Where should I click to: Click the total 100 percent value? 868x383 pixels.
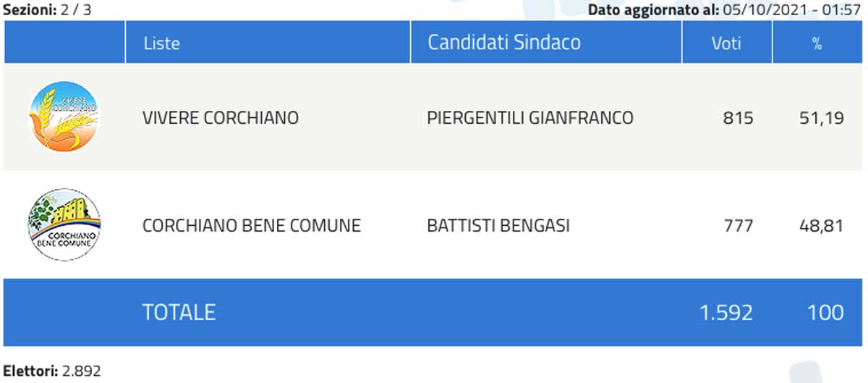825,312
